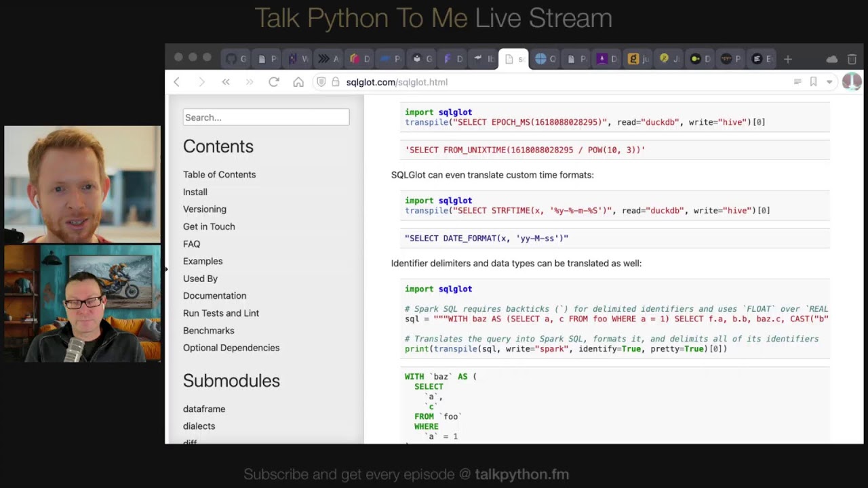Open a new browser tab
868x488 pixels.
click(x=788, y=59)
